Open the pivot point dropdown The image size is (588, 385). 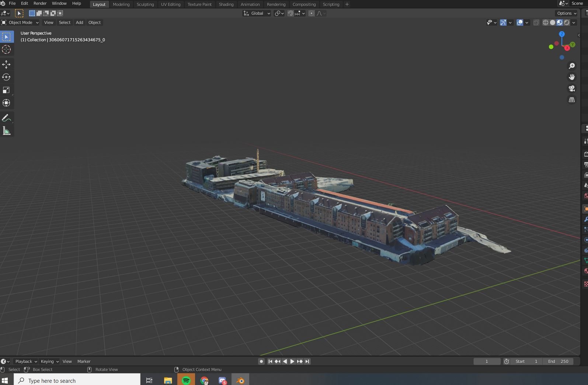(279, 13)
